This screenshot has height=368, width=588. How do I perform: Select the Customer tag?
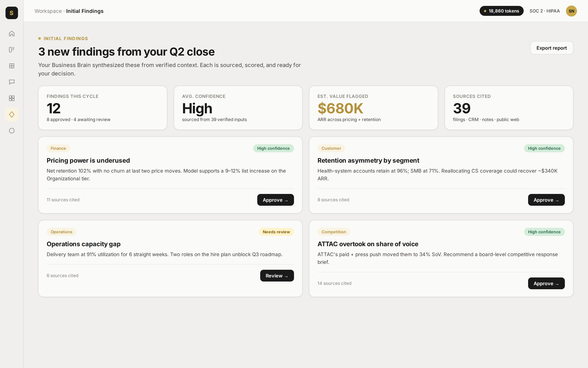331,148
